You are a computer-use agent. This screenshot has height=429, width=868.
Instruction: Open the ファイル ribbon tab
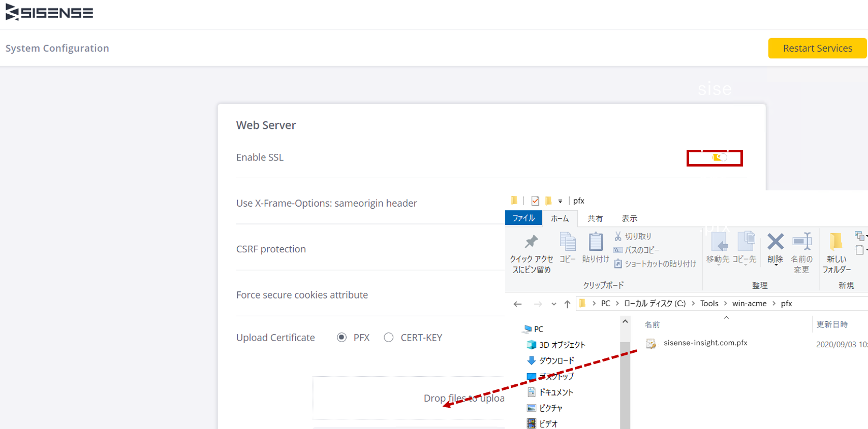523,218
